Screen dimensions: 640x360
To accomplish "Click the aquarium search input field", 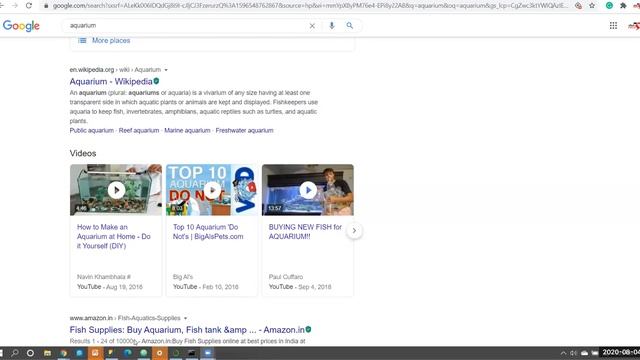I will 186,26.
